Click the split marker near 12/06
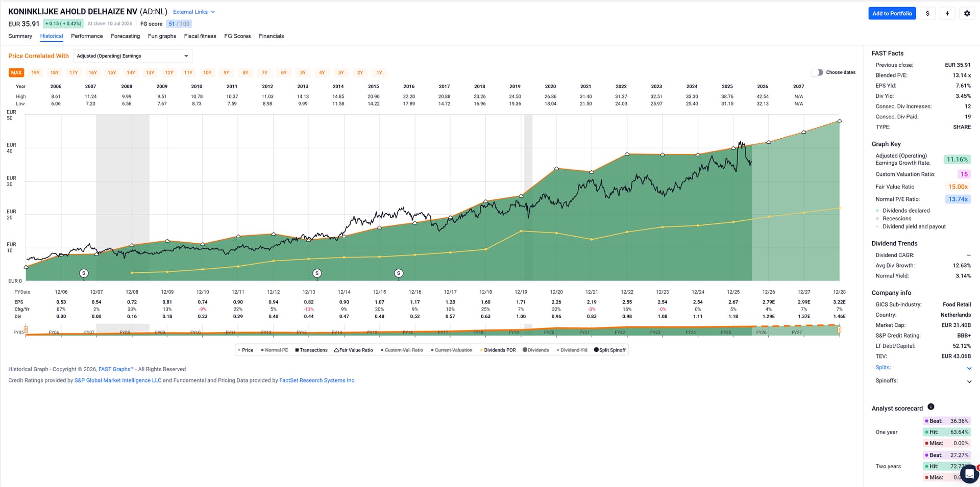980x487 pixels. click(84, 273)
